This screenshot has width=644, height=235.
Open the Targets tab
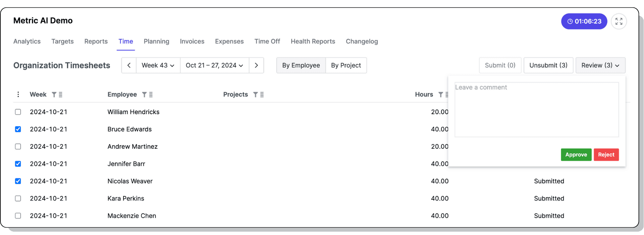point(62,41)
